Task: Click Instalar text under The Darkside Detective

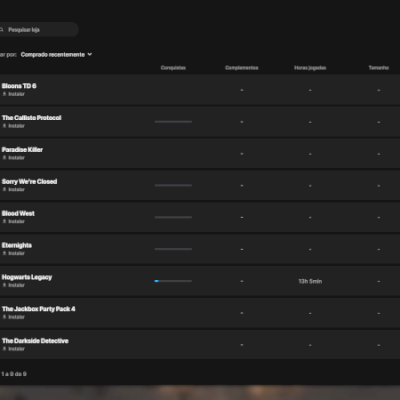Action: (x=17, y=349)
